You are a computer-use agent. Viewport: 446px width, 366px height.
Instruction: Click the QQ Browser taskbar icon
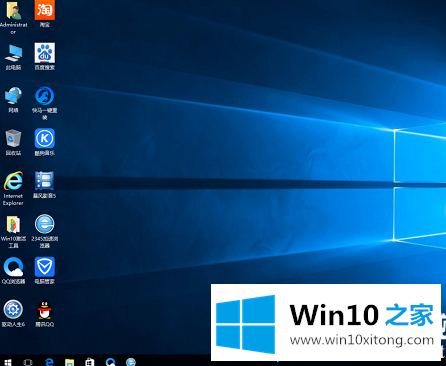click(x=110, y=362)
